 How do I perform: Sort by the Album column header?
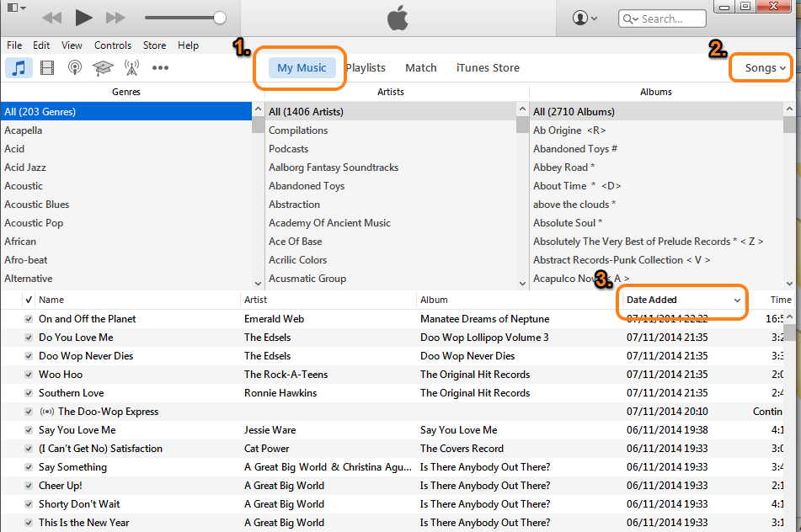tap(519, 300)
